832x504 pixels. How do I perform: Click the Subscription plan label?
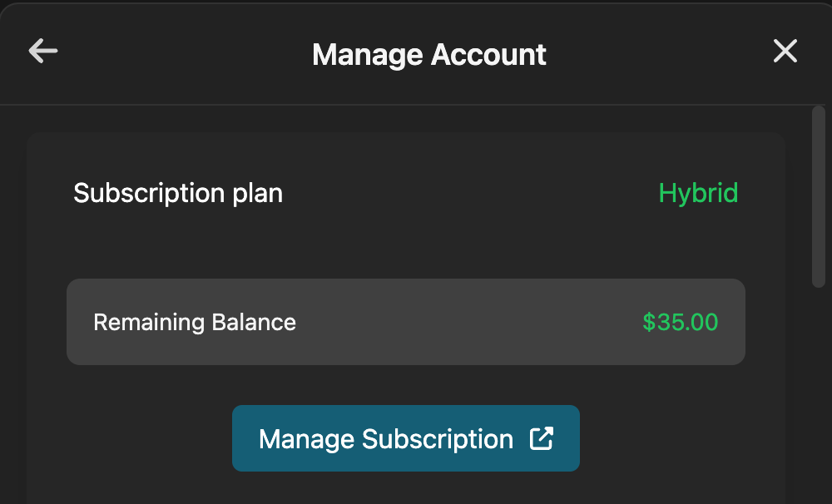pyautogui.click(x=178, y=193)
